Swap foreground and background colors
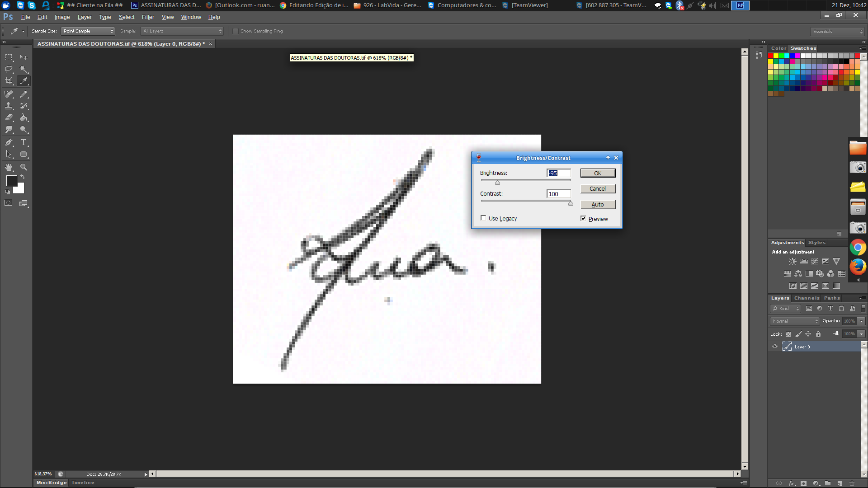This screenshot has height=488, width=868. point(23,177)
